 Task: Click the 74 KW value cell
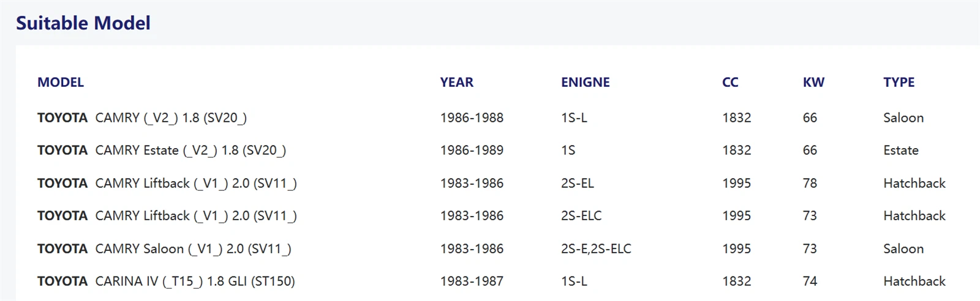pyautogui.click(x=810, y=281)
